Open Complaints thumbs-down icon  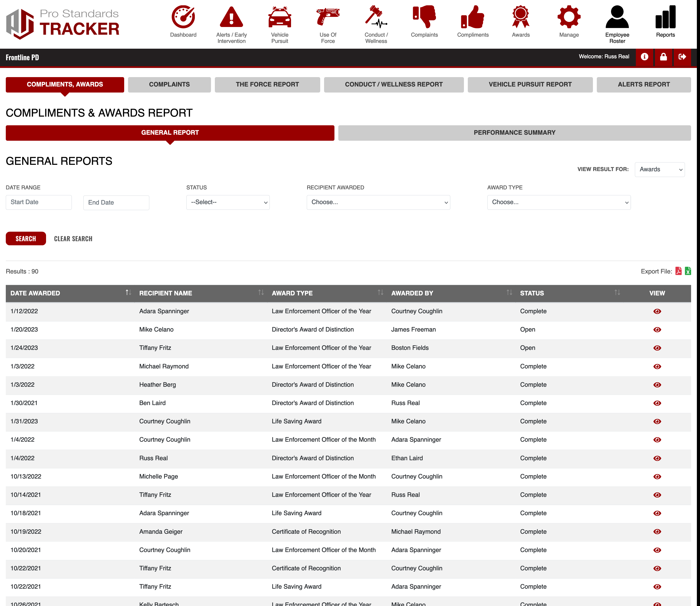click(424, 17)
